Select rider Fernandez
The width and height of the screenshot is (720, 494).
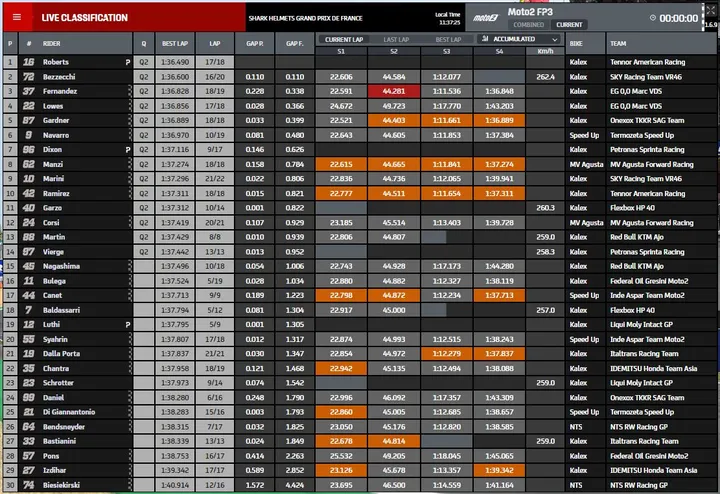[x=60, y=91]
